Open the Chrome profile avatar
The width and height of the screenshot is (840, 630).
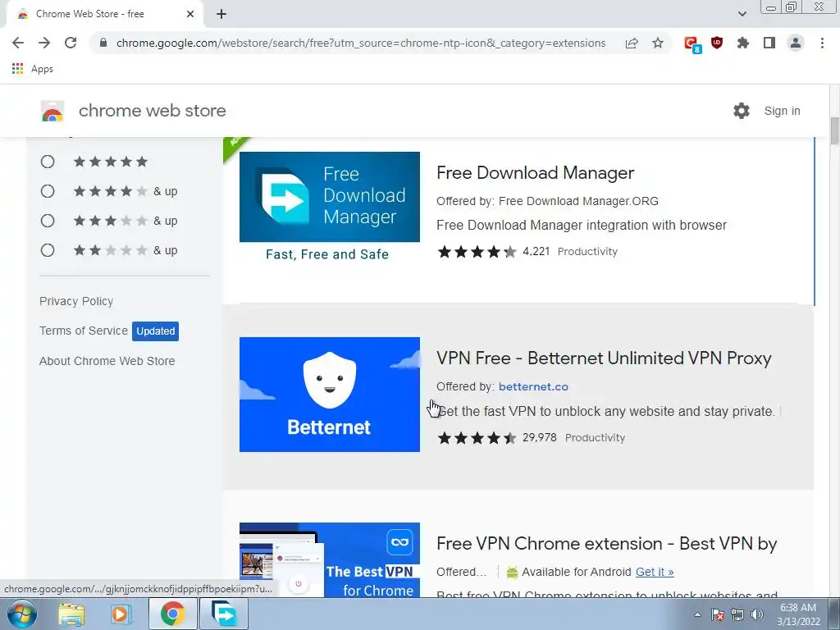796,43
